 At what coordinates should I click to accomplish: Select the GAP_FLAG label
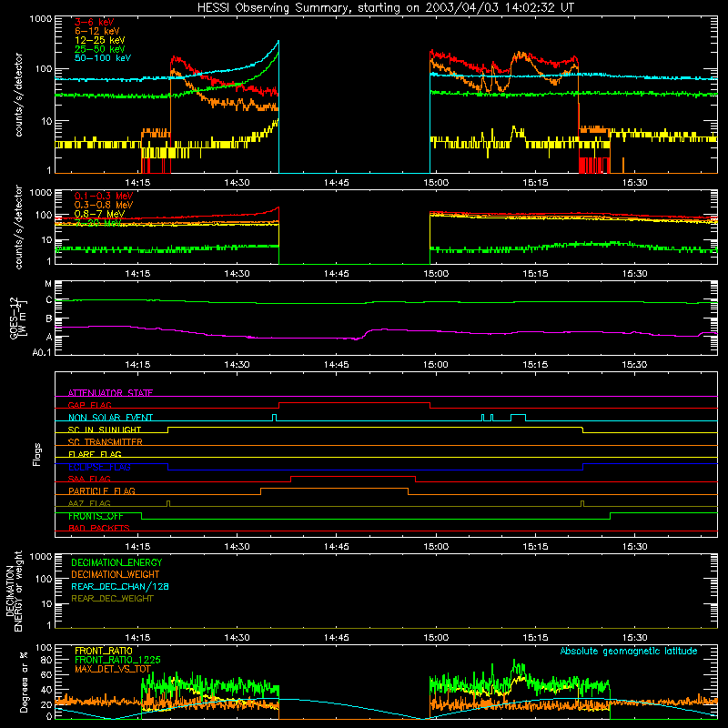pyautogui.click(x=89, y=405)
